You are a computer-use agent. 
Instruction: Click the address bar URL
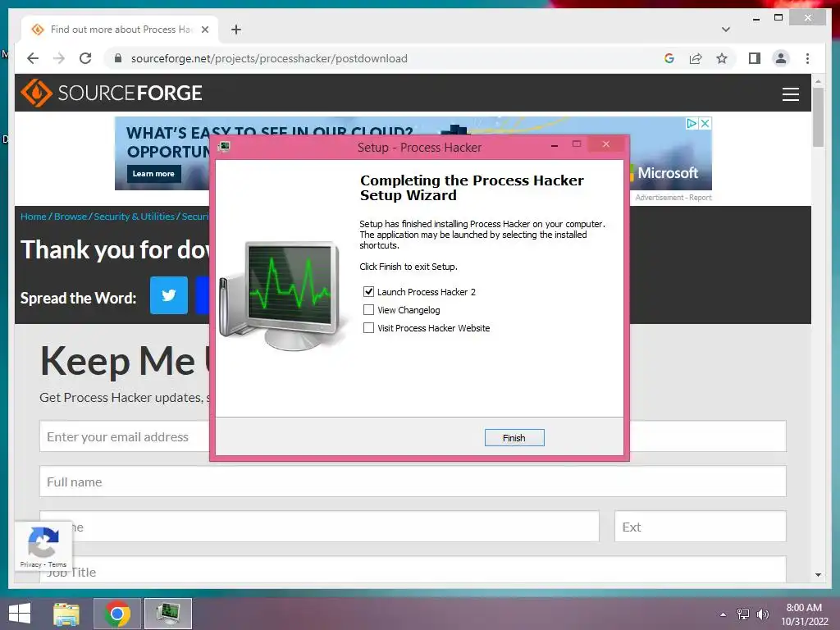pyautogui.click(x=269, y=58)
